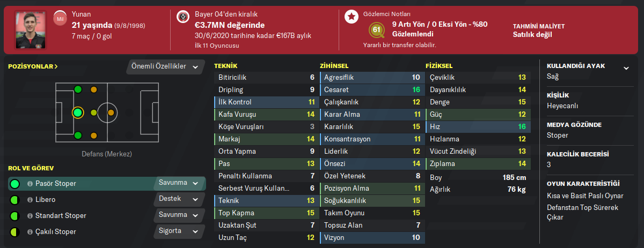Viewport: 644px width, 248px height.
Task: Click the scout rating 61 magnifier badge
Action: coord(377,28)
